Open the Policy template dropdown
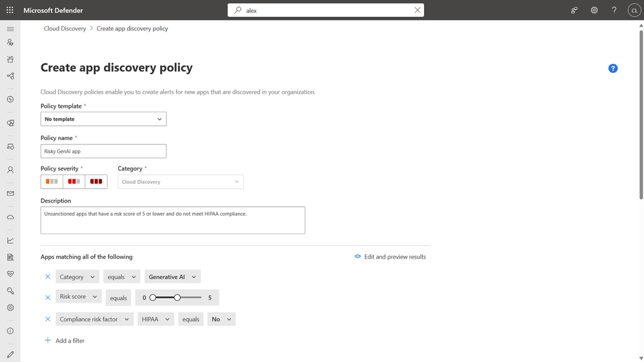Screen dimensions: 644x362 pos(103,119)
